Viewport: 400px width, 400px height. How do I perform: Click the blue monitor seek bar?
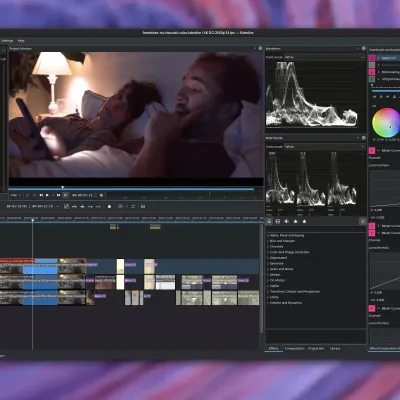131,189
